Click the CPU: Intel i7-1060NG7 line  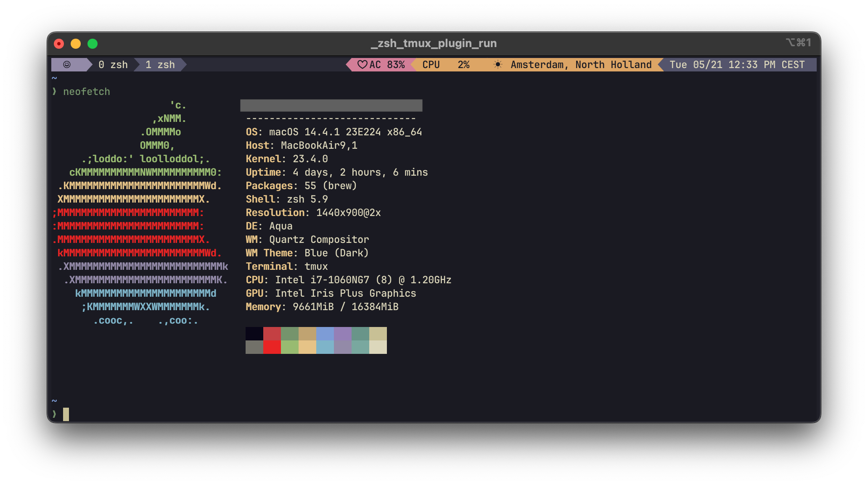pyautogui.click(x=349, y=280)
